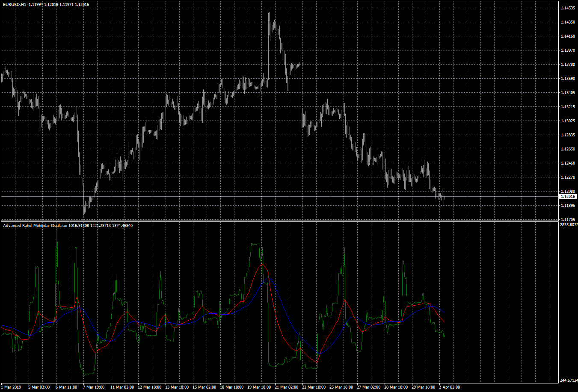Click the 11 Mar 02:00 time label
Screen dimensions: 578x392
point(122,387)
